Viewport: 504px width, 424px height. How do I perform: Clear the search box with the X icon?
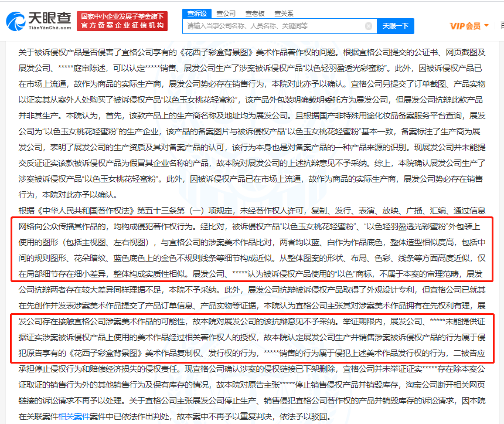point(369,26)
